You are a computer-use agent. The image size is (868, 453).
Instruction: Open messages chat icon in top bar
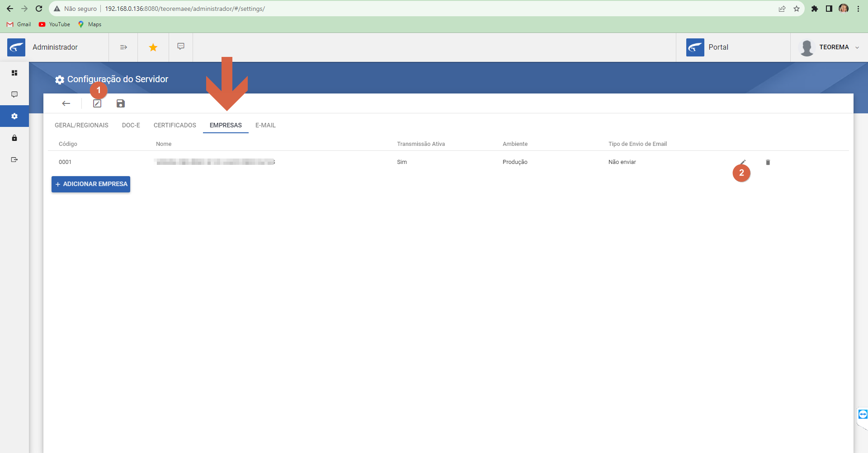[181, 47]
